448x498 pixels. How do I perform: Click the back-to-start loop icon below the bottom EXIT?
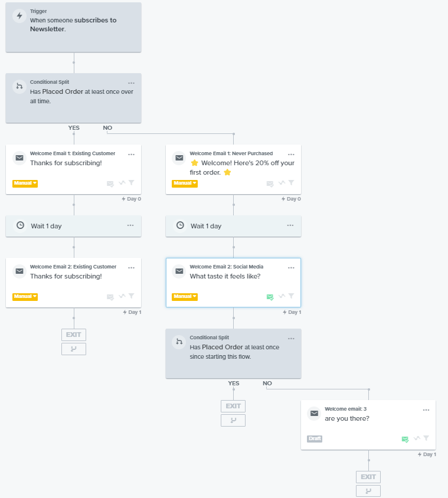368,490
